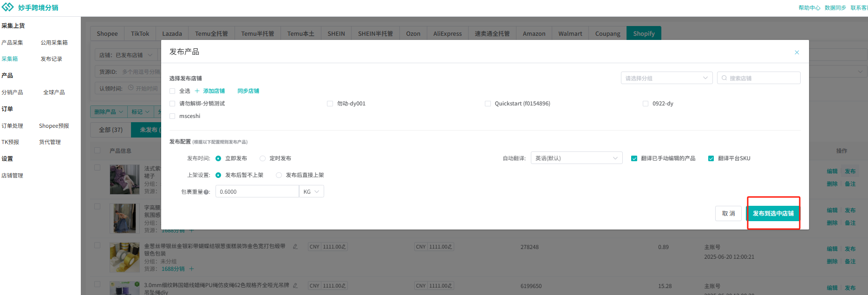Click the 妙手跨境分销 logo icon
868x295 pixels.
[8, 7]
